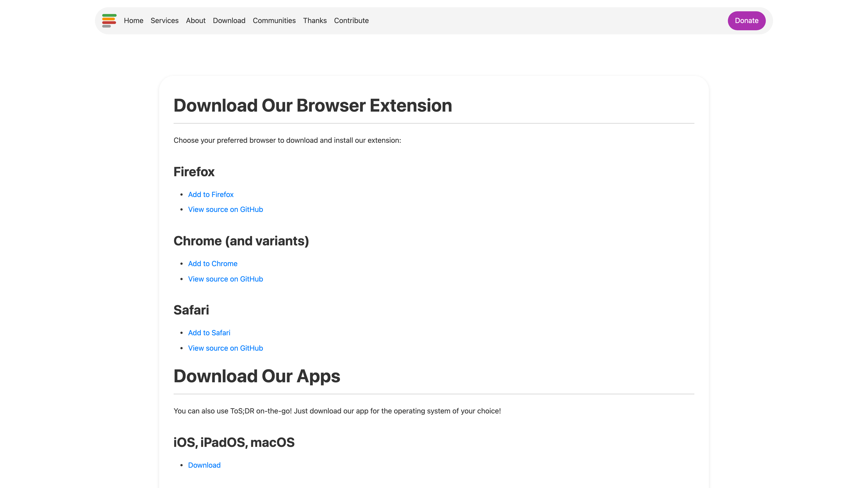Viewport: 868px width, 488px height.
Task: Open View source on GitHub under Safari
Action: coord(225,348)
